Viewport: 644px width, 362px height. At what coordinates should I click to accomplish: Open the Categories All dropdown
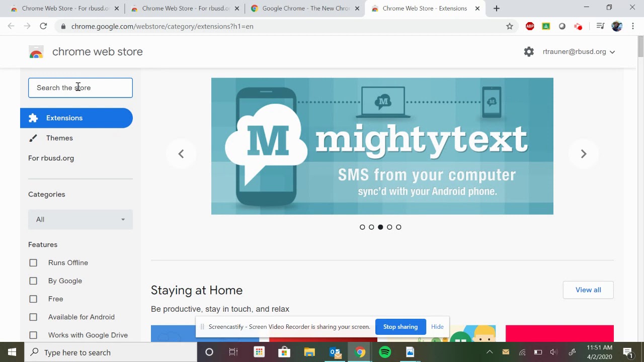coord(80,219)
